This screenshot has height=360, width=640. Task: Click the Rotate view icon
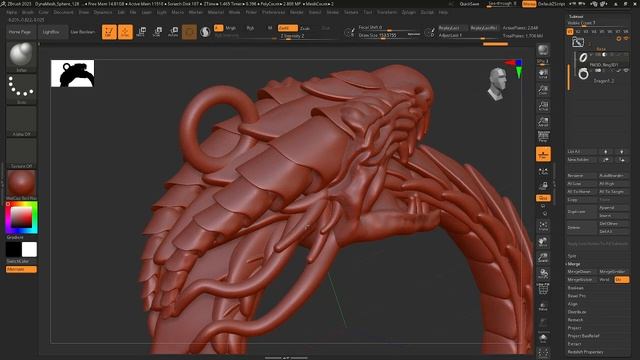pyautogui.click(x=543, y=273)
